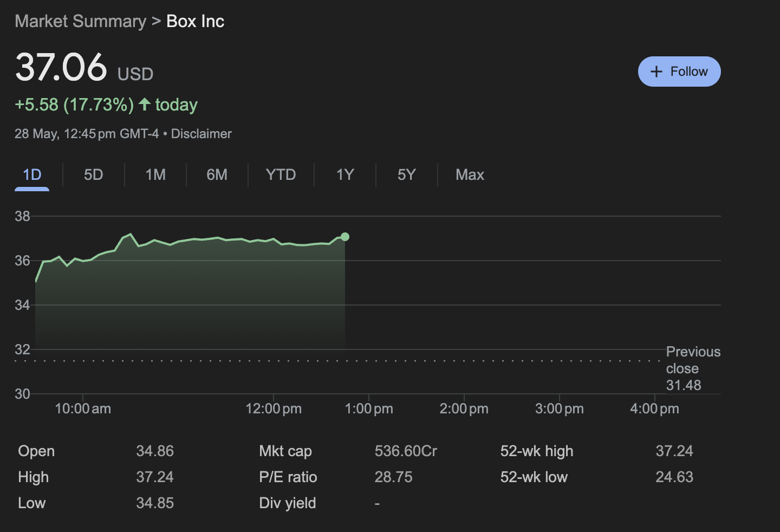Switch to the 1M chart range
The width and height of the screenshot is (780, 532).
(x=155, y=174)
